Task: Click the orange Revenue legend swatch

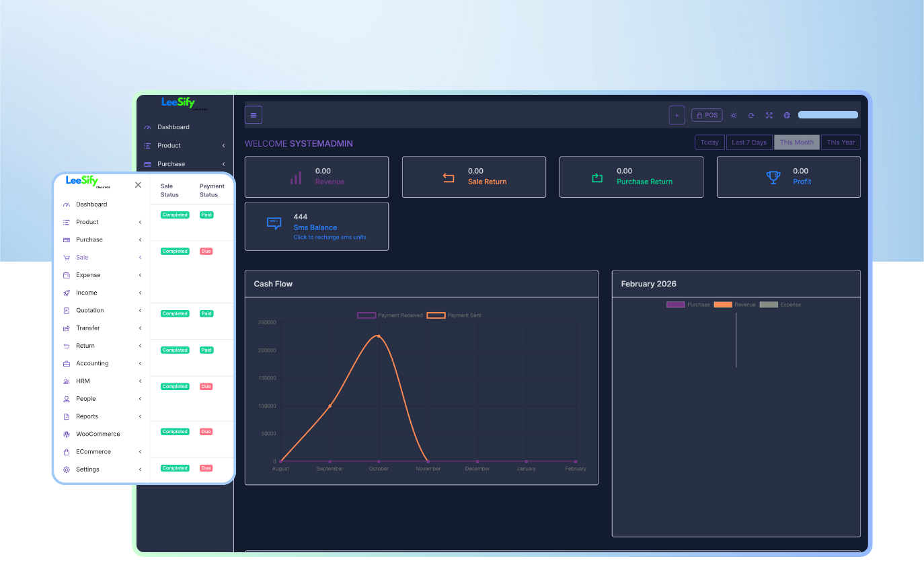Action: click(x=722, y=305)
